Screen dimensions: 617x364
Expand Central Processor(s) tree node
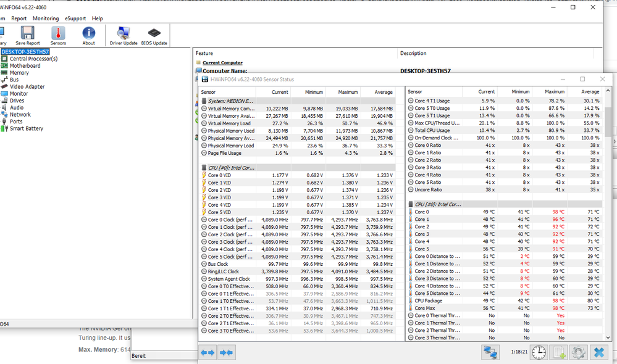(33, 59)
